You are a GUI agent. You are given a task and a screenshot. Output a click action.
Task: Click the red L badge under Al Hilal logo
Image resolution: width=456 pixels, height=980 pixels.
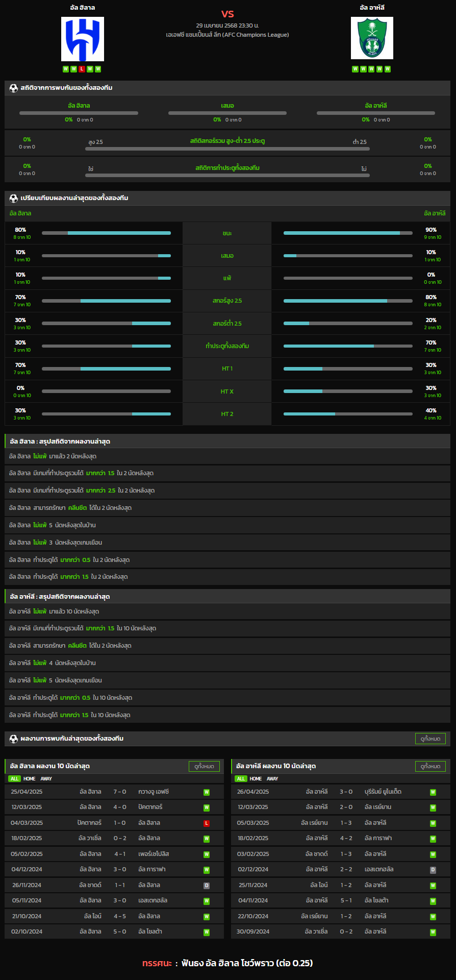pos(82,69)
